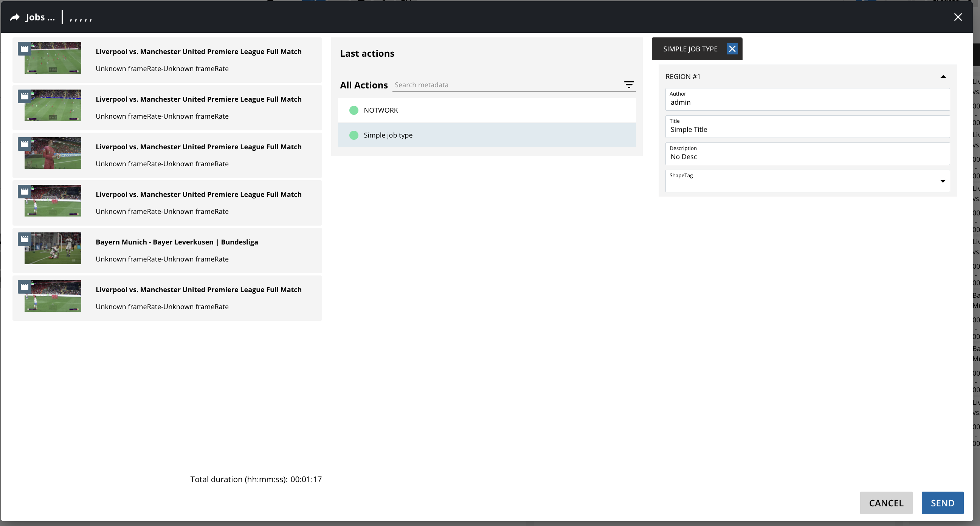The width and height of the screenshot is (980, 526).
Task: Click green status dot next to NOTWORK
Action: coord(354,110)
